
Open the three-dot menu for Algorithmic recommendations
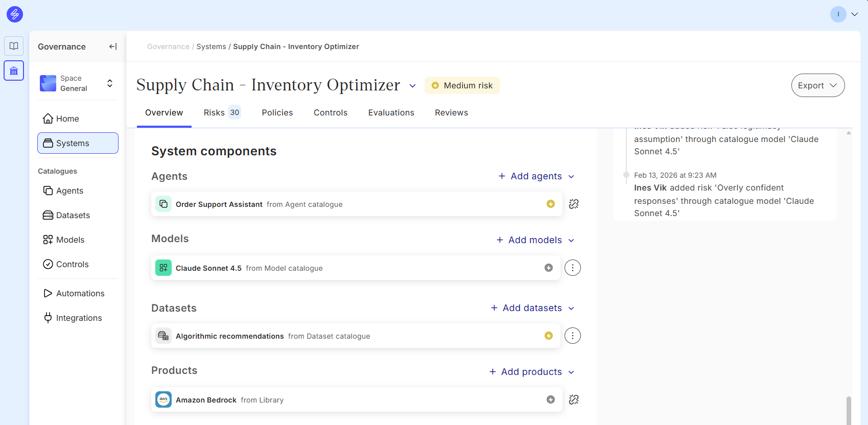[572, 336]
